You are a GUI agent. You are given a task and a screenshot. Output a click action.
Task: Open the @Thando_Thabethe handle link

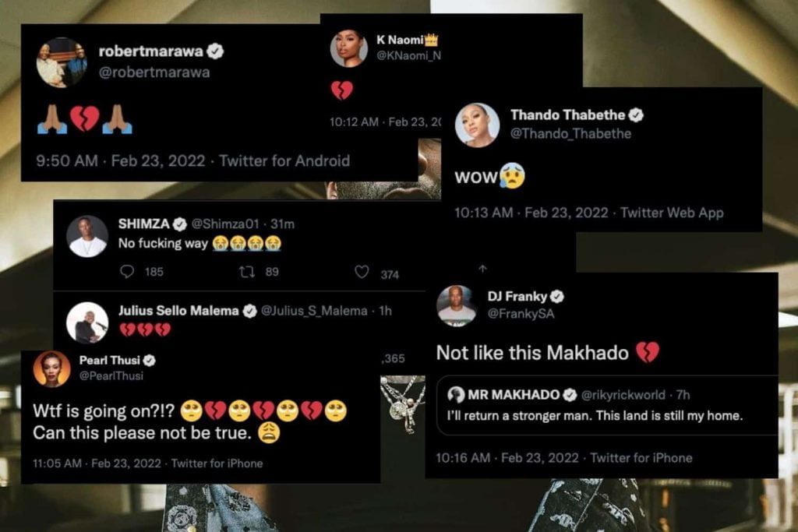point(570,134)
